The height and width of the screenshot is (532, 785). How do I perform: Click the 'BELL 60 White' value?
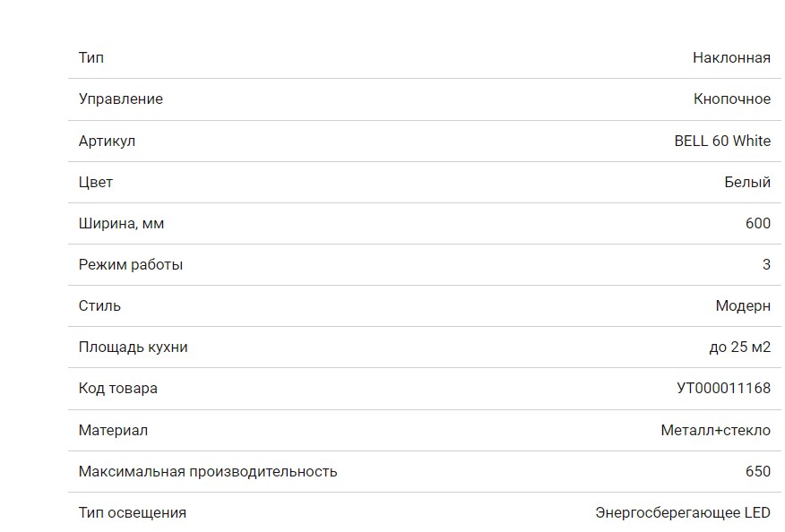(x=721, y=141)
